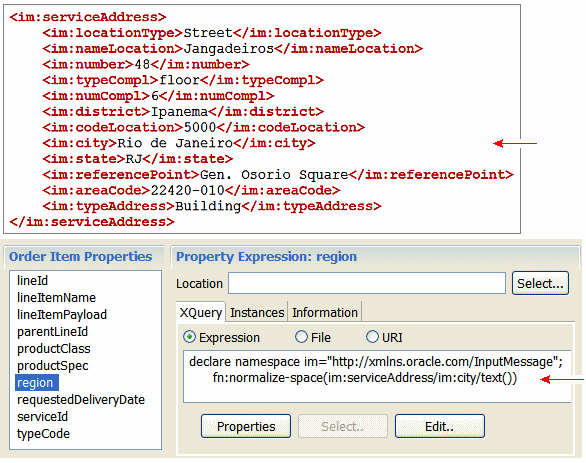Switch to the XQuery tab
The height and width of the screenshot is (463, 586).
201,312
